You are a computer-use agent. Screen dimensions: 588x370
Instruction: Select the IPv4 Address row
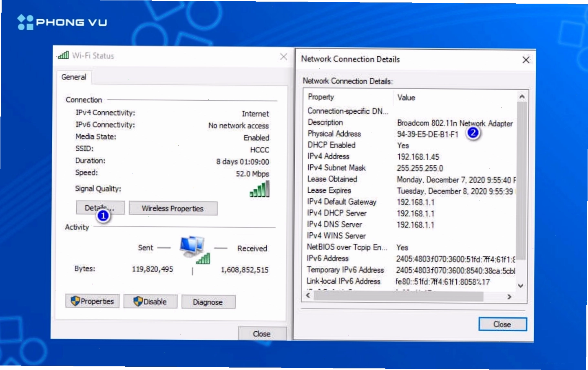(x=410, y=156)
